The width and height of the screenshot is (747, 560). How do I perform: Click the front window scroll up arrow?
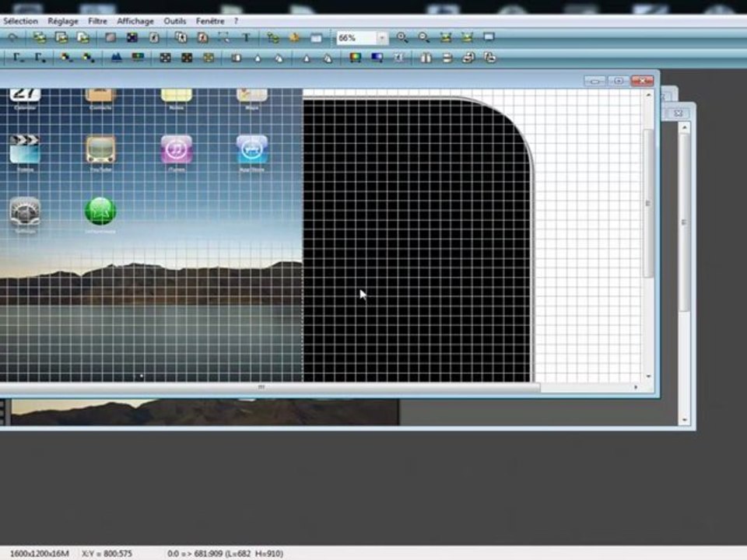[648, 95]
